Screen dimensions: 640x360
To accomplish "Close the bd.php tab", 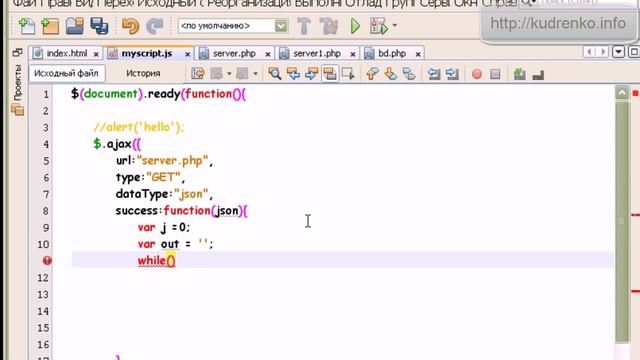I will coord(418,54).
